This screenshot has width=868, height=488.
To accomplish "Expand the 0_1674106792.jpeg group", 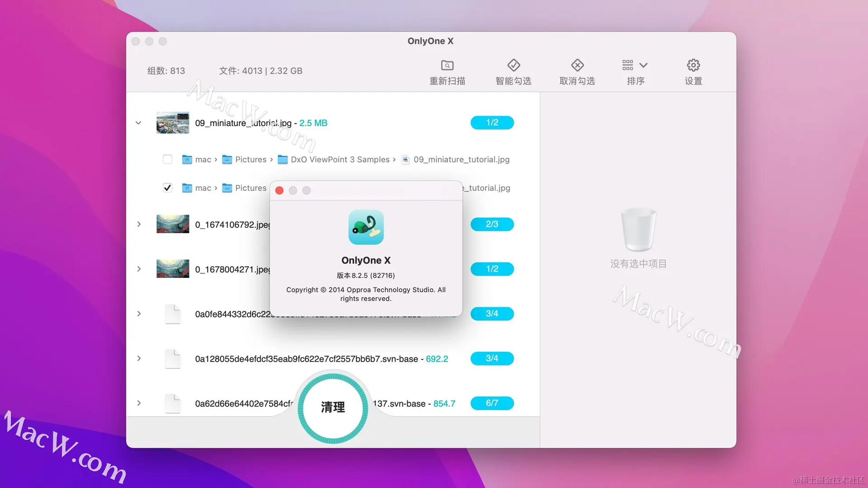I will tap(139, 224).
